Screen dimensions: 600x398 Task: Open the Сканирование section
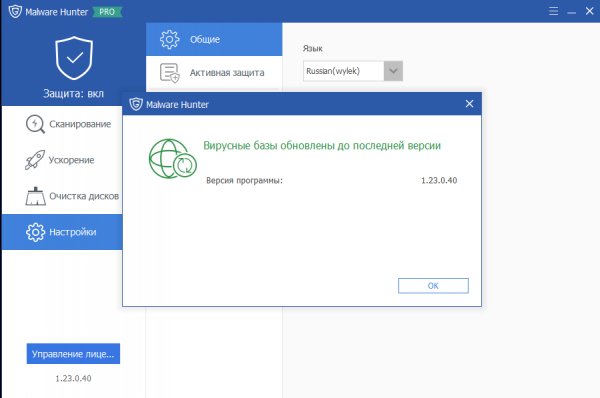(62, 124)
